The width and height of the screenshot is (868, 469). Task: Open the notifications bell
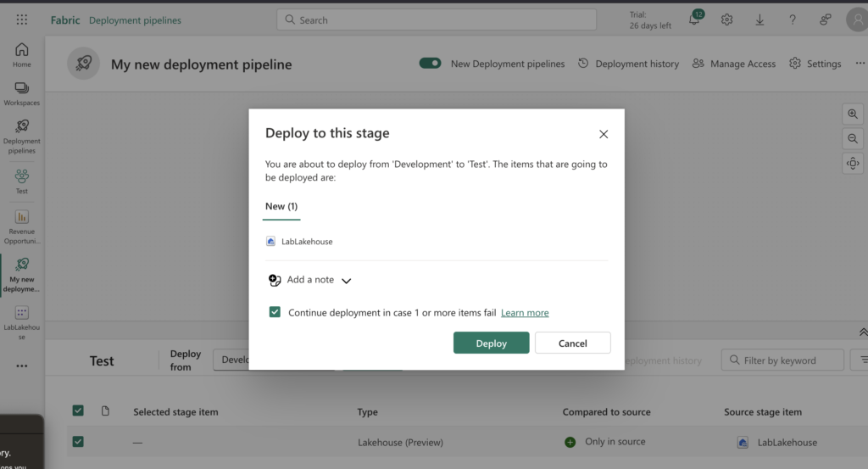pos(694,20)
